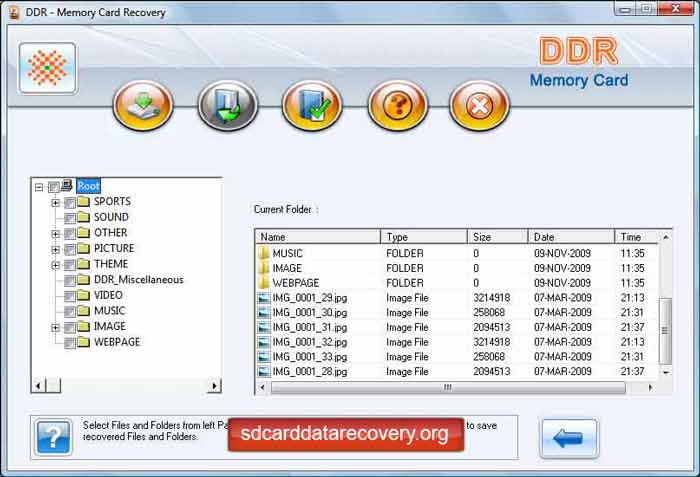Click the MUSIC folder icon in file list
This screenshot has height=477, width=700.
pyautogui.click(x=264, y=253)
